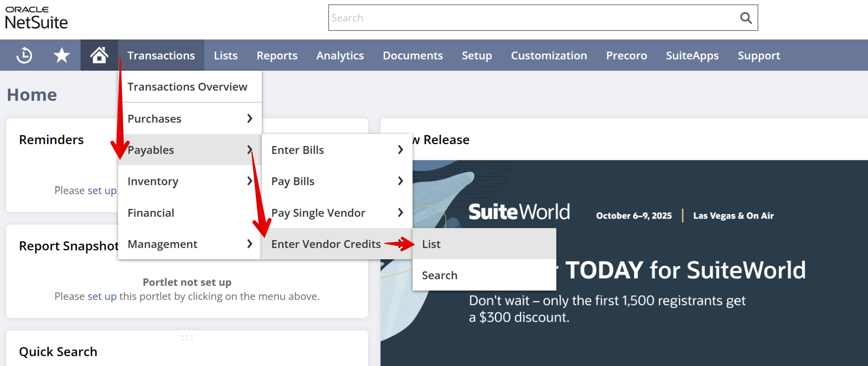Click the $300 discount banner text
868x366 pixels.
pyautogui.click(x=519, y=317)
